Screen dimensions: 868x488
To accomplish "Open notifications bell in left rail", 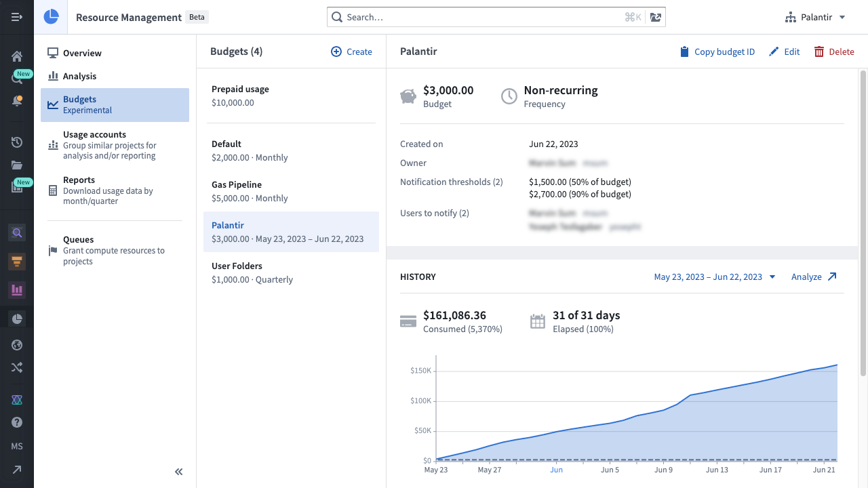I will pos(17,101).
